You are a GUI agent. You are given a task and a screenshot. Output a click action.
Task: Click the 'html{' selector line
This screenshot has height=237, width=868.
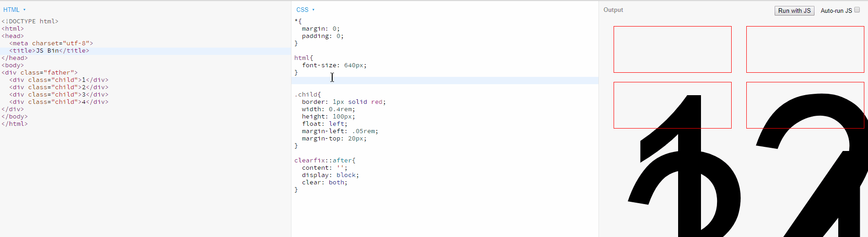click(x=304, y=58)
